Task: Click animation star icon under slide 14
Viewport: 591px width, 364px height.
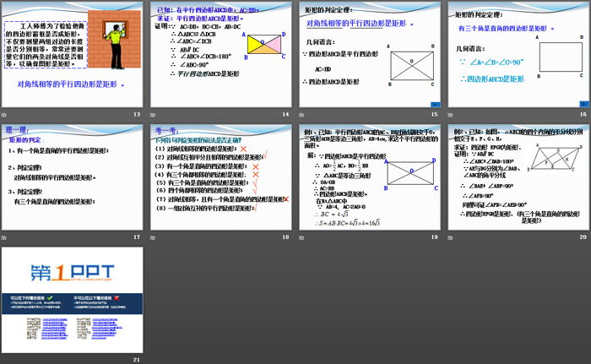Action: 153,115
